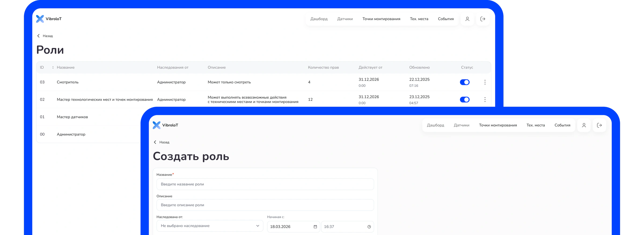Screen dimensions: 644x235
Task: Open three-dot menu for Смотритель row
Action: [485, 82]
